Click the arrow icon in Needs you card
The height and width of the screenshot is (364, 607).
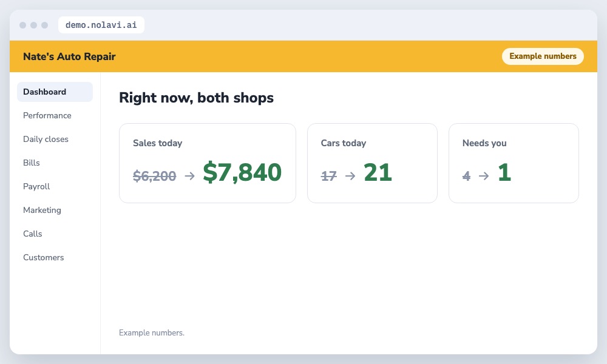click(484, 176)
